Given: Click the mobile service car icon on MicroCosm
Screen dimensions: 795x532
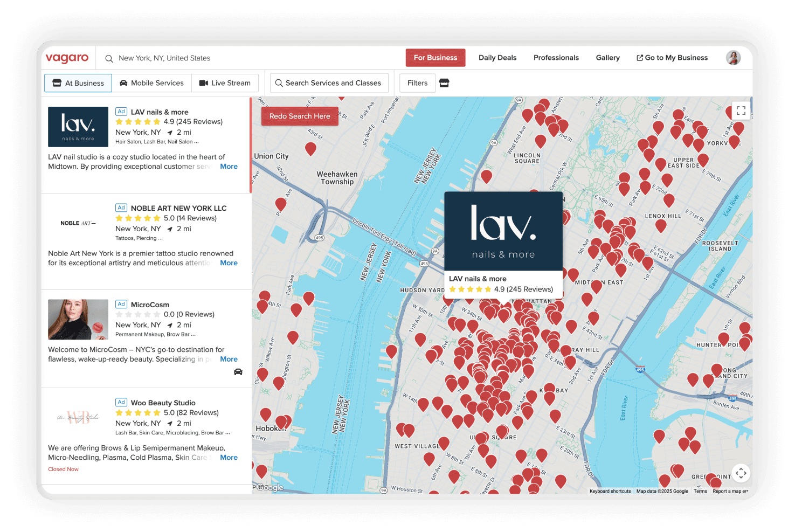Looking at the screenshot, I should coord(238,372).
